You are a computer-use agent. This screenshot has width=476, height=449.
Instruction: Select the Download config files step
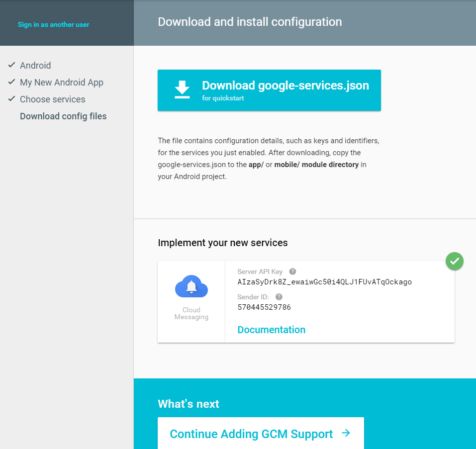pyautogui.click(x=63, y=116)
